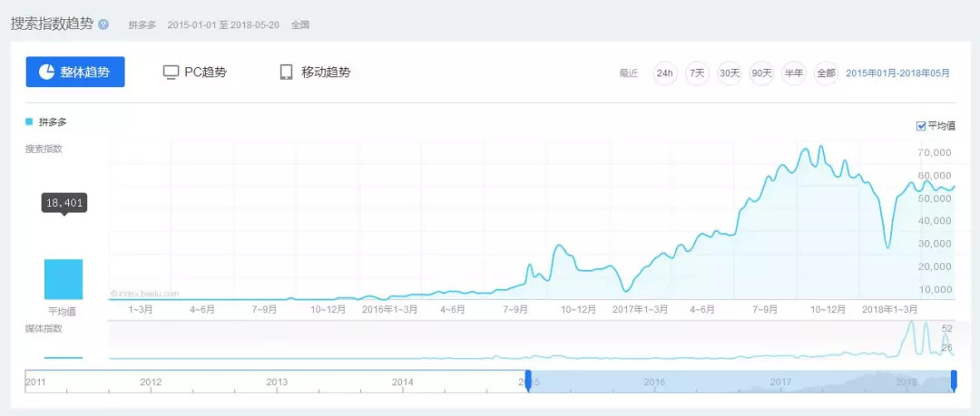The height and width of the screenshot is (416, 980).
Task: Switch to the 移动趋势 tab
Action: (315, 72)
